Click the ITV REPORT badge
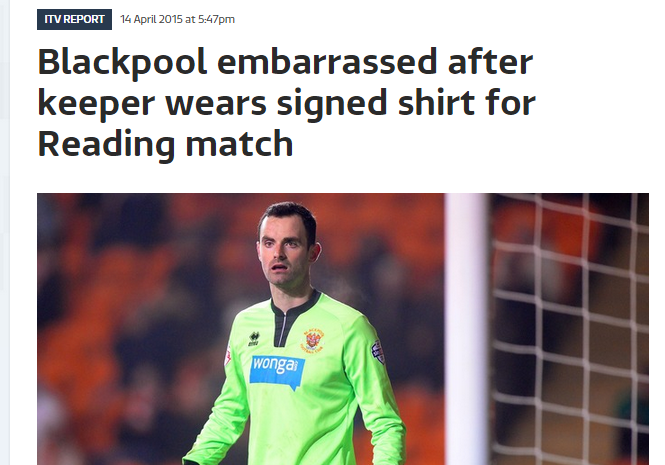The height and width of the screenshot is (465, 665). point(74,20)
